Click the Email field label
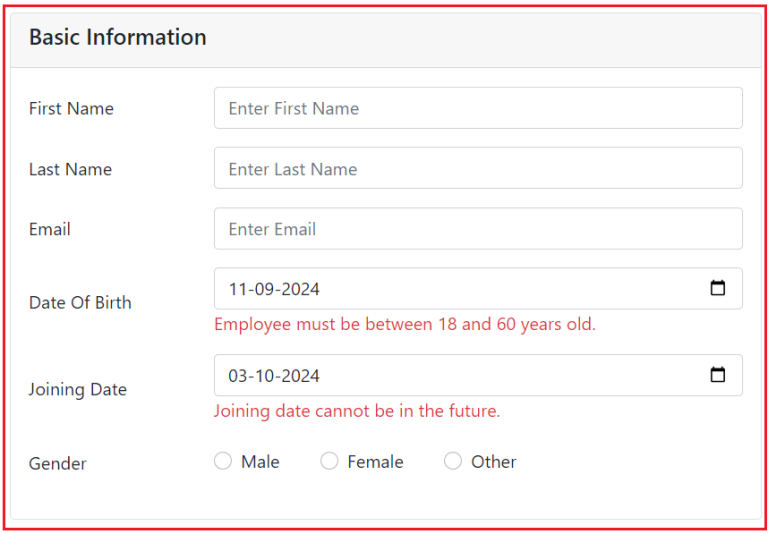The width and height of the screenshot is (768, 534). pos(50,230)
